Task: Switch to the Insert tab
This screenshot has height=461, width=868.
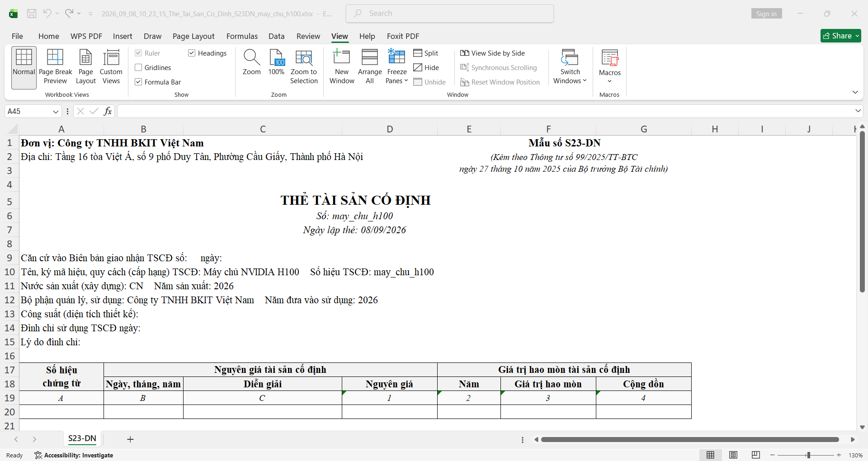Action: 123,36
